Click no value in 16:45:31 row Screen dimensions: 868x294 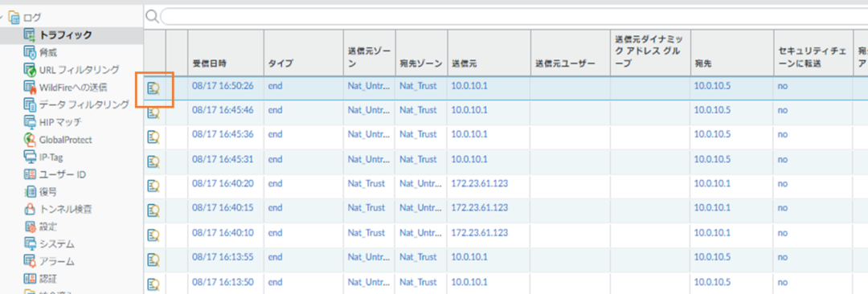(782, 160)
